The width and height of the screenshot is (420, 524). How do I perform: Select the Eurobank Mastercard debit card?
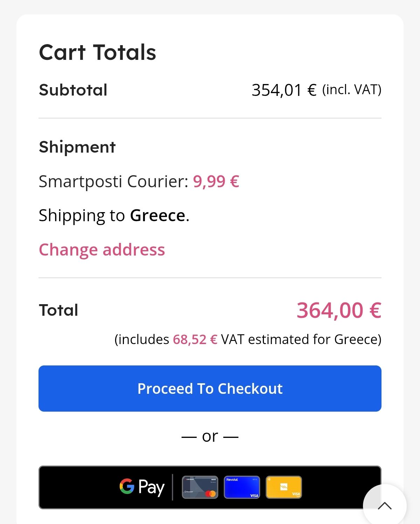click(x=200, y=487)
